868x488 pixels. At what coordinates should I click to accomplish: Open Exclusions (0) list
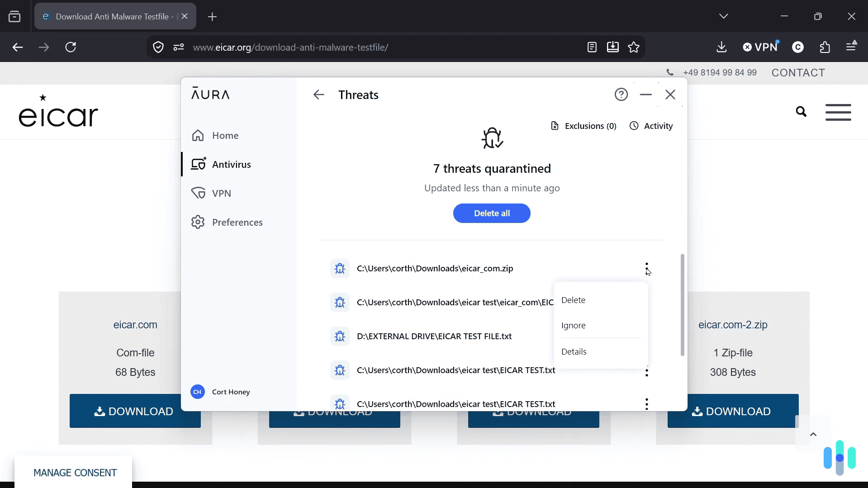[x=583, y=126]
